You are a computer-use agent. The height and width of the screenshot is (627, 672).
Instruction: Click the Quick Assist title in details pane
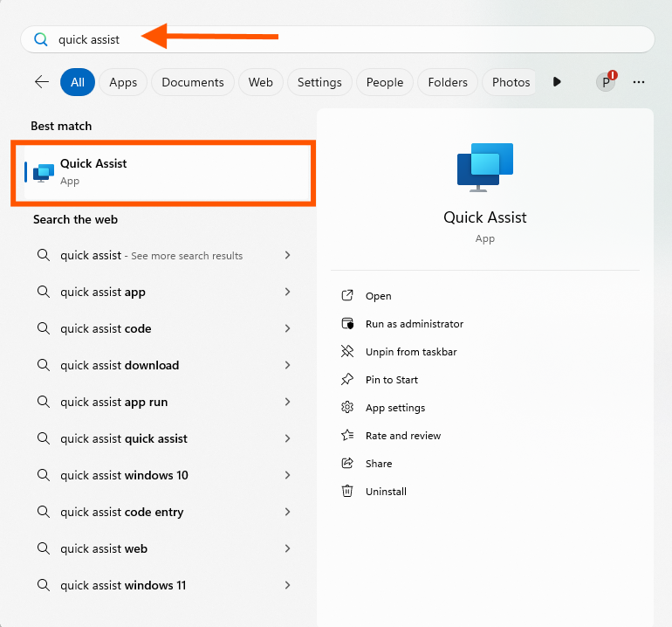point(484,217)
